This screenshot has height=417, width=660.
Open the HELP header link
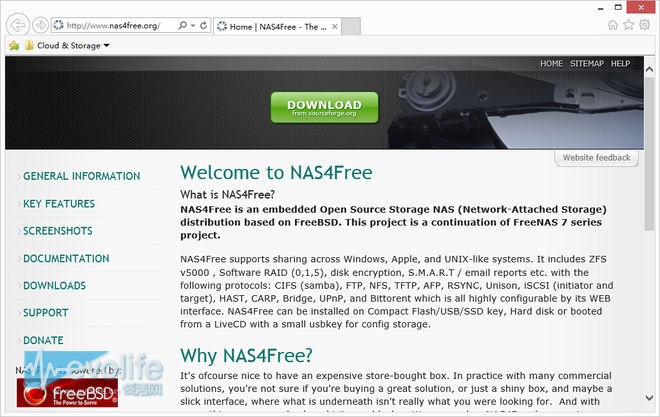click(620, 64)
